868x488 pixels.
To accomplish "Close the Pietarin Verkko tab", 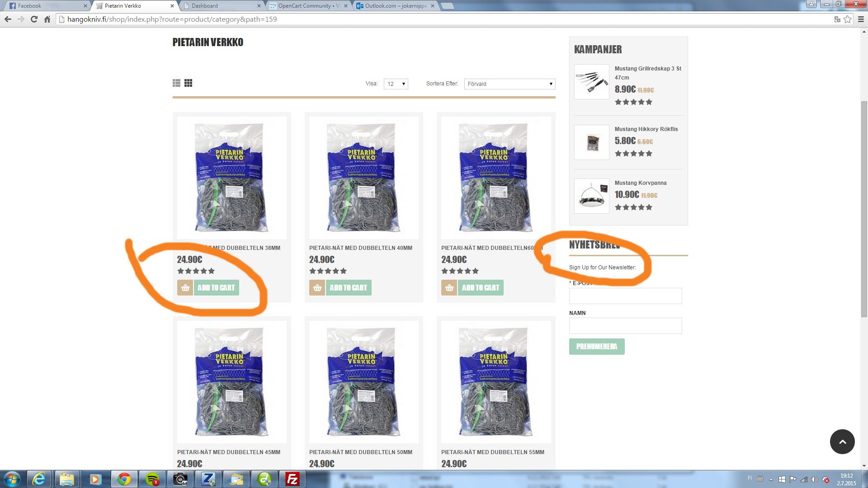I will [172, 6].
